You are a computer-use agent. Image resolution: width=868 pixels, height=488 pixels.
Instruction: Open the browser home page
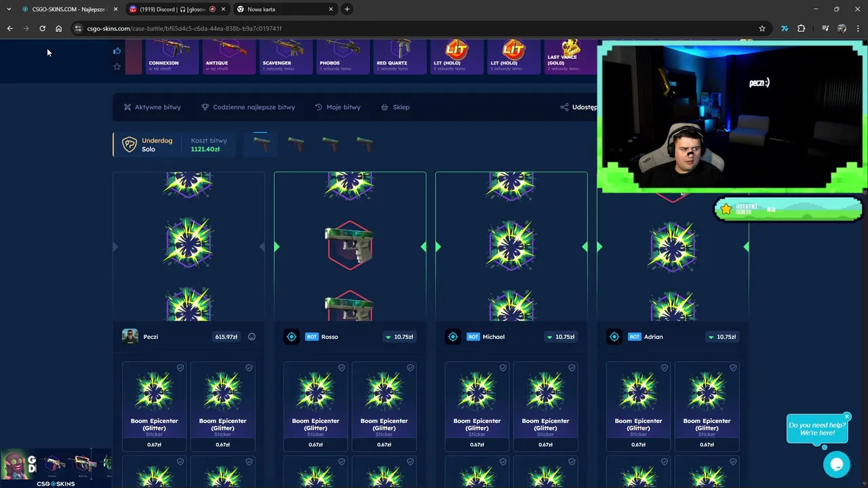click(58, 28)
